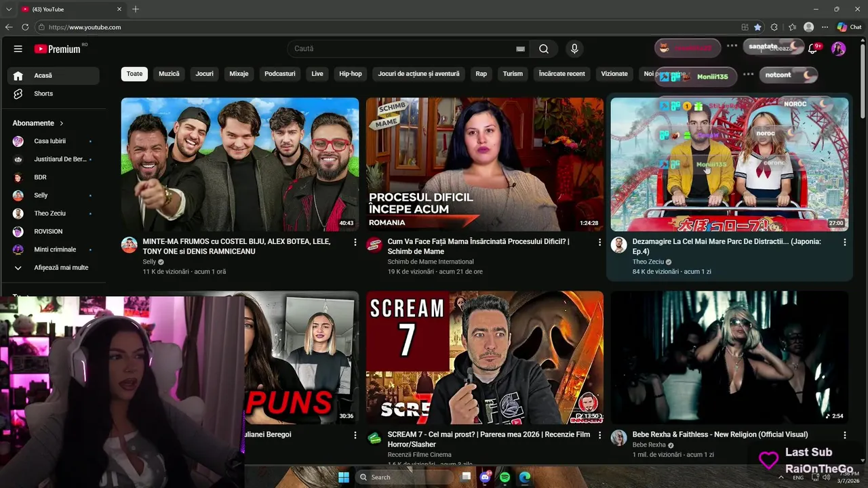This screenshot has height=488, width=868.
Task: Open the YouTube account avatar menu
Action: [x=838, y=49]
